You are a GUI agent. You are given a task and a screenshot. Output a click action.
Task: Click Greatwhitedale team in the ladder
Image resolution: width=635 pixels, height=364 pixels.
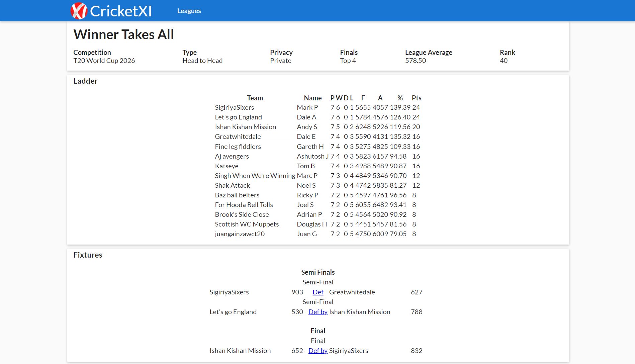point(238,136)
